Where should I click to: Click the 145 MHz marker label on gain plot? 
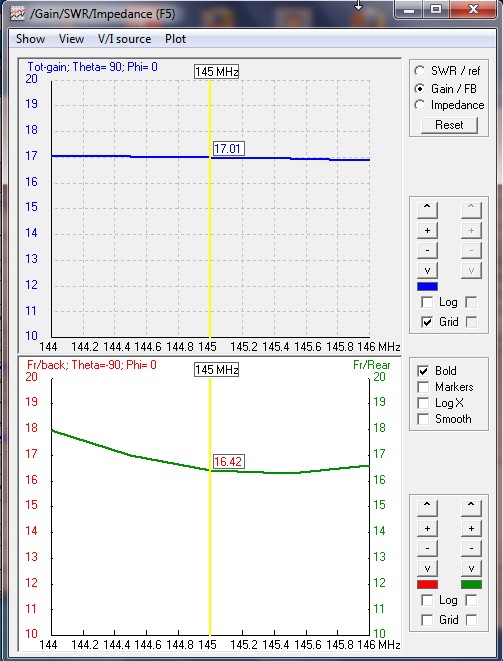(217, 72)
